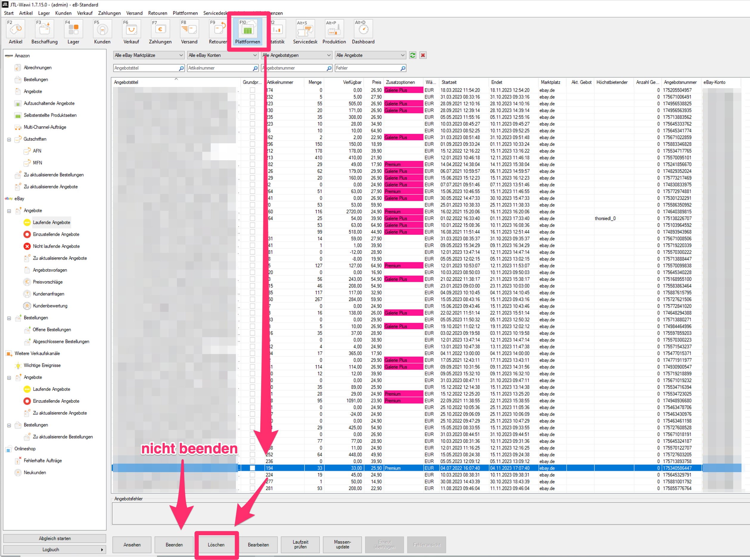Open the Versand menu

click(134, 13)
